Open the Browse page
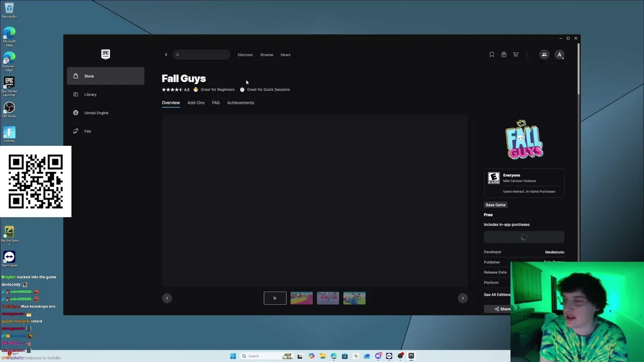The width and height of the screenshot is (644, 362). (267, 55)
